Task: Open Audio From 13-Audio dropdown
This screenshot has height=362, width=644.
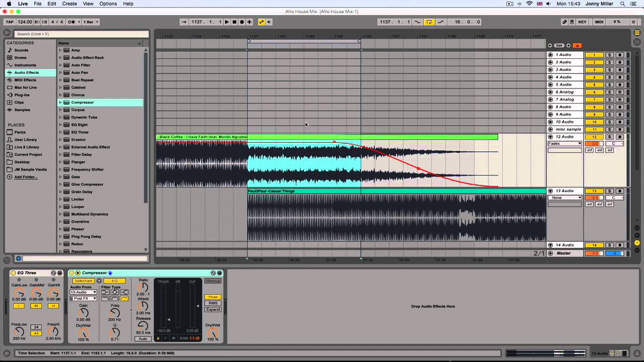Action: click(x=84, y=292)
